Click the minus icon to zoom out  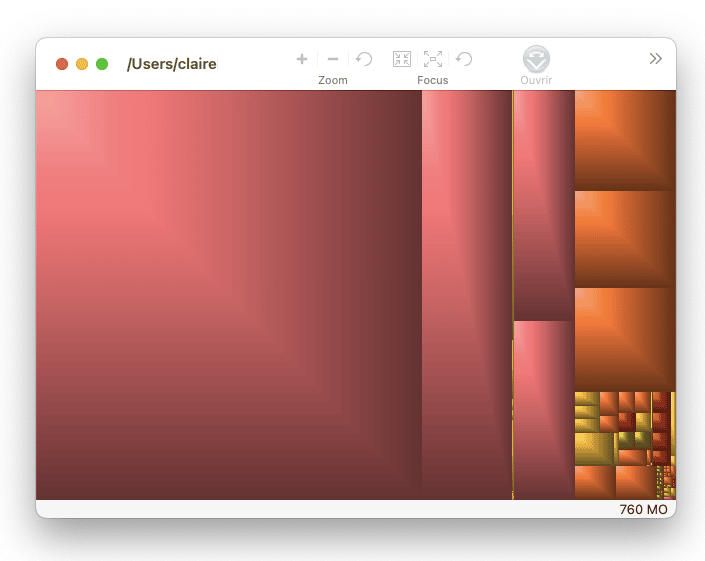click(x=333, y=59)
